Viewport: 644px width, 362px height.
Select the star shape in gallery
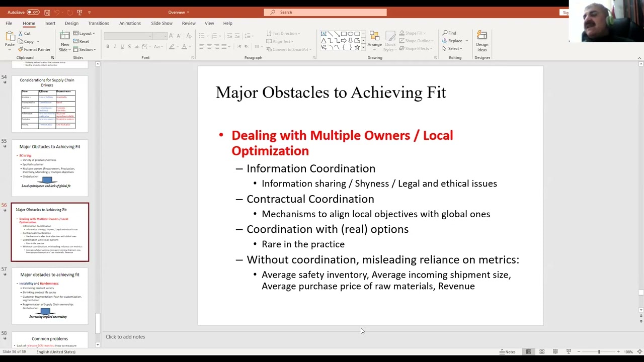(x=357, y=47)
